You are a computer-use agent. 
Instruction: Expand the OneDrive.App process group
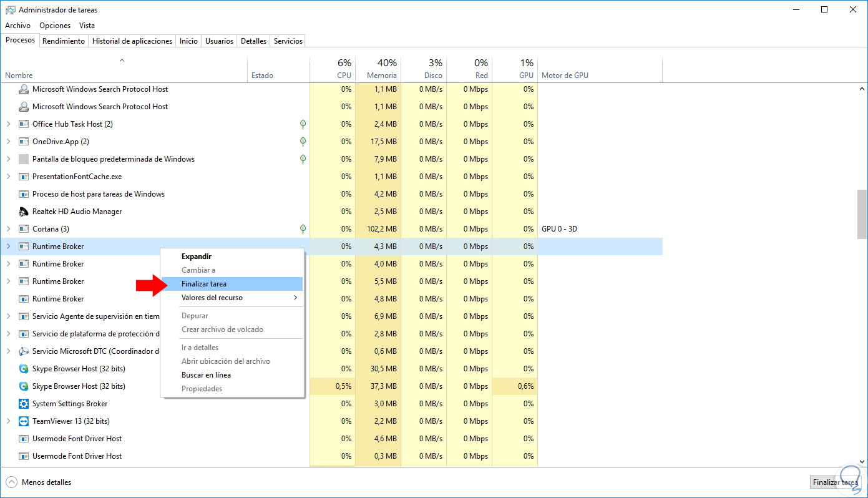point(8,142)
